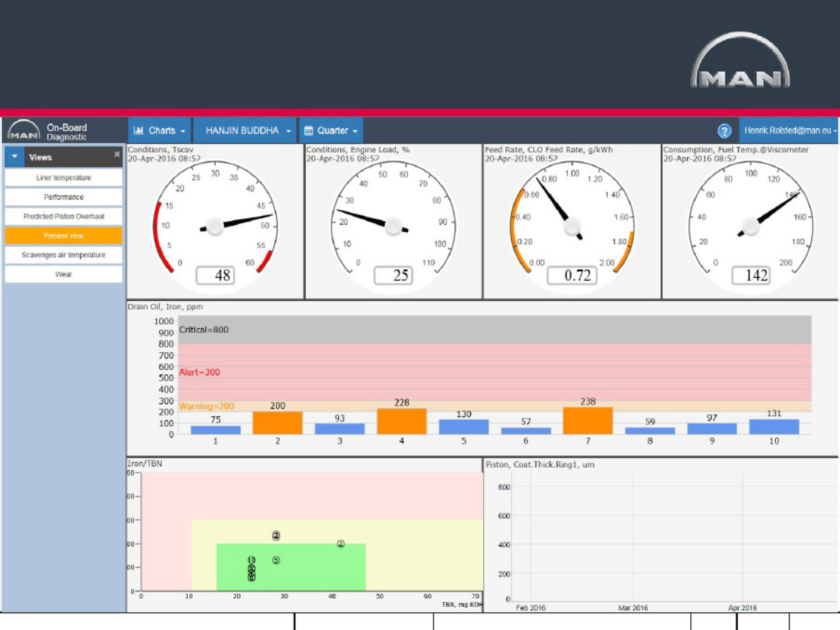Click data point 5 in Iron/TBN chart

(x=276, y=560)
